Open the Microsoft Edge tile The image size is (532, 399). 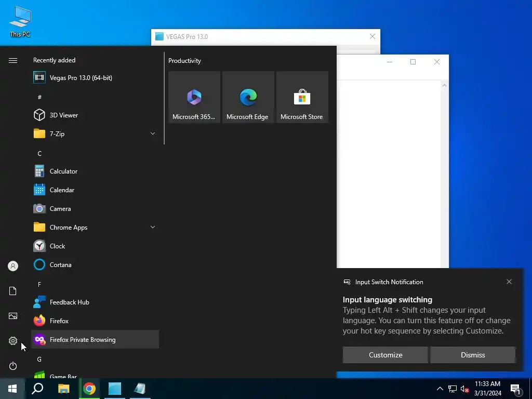[x=248, y=97]
